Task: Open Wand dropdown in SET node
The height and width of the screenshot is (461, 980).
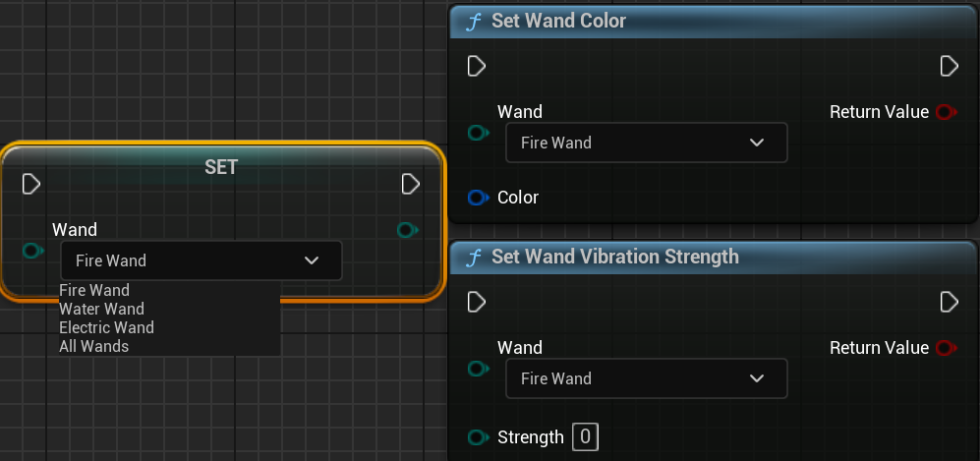Action: tap(201, 260)
